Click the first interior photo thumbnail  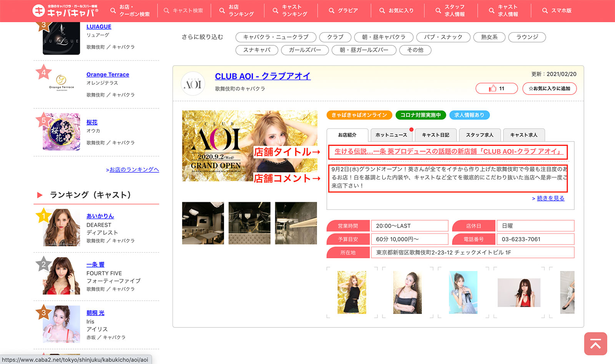(x=203, y=223)
